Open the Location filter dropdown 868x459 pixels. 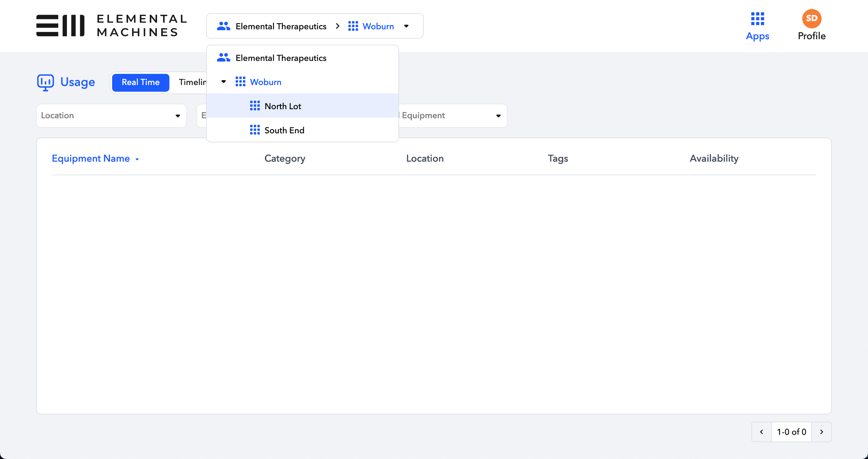(111, 116)
